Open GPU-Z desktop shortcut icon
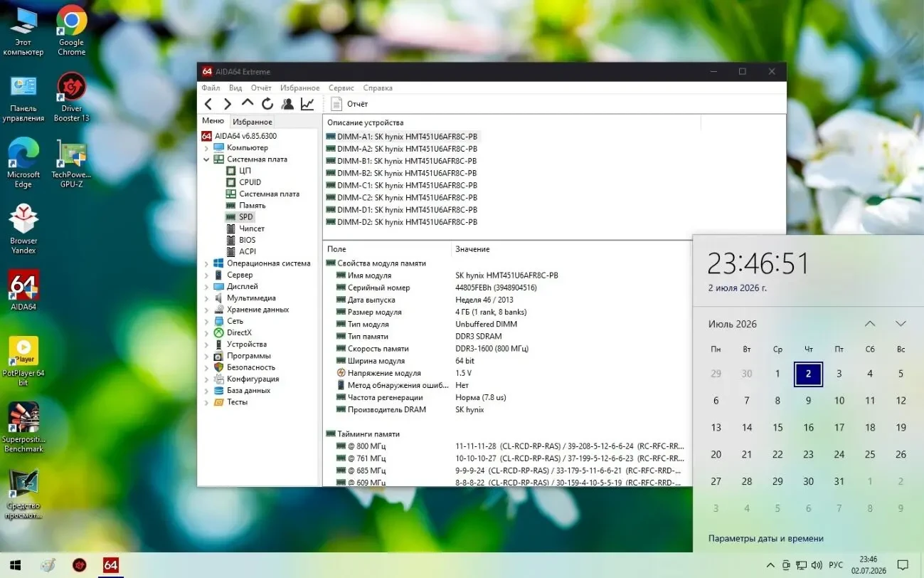The image size is (924, 578). point(71,164)
